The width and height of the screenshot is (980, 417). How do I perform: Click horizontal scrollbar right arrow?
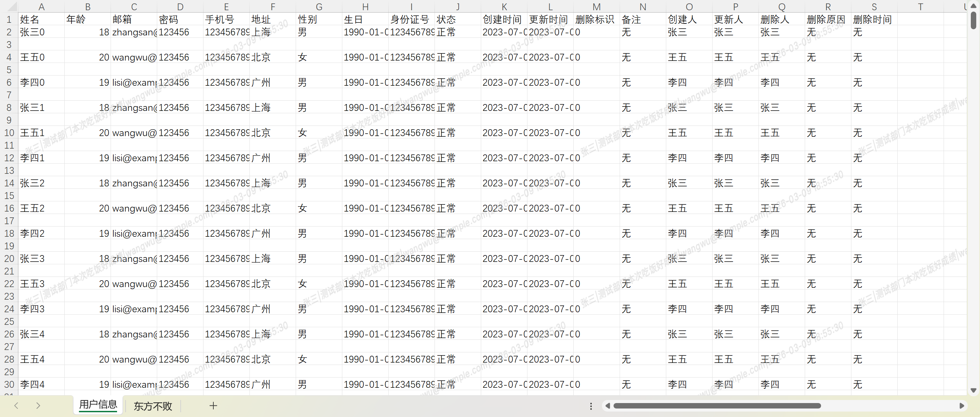coord(961,406)
